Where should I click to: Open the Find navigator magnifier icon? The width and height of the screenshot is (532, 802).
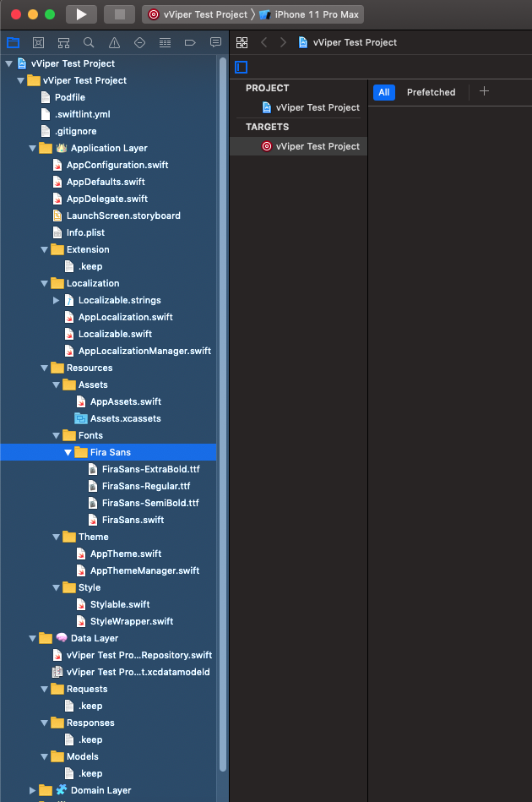pyautogui.click(x=89, y=42)
